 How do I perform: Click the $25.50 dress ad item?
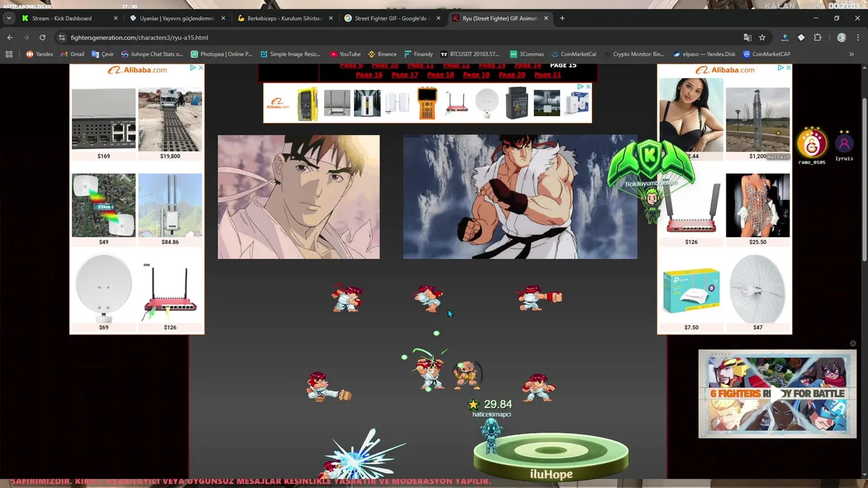pos(757,209)
